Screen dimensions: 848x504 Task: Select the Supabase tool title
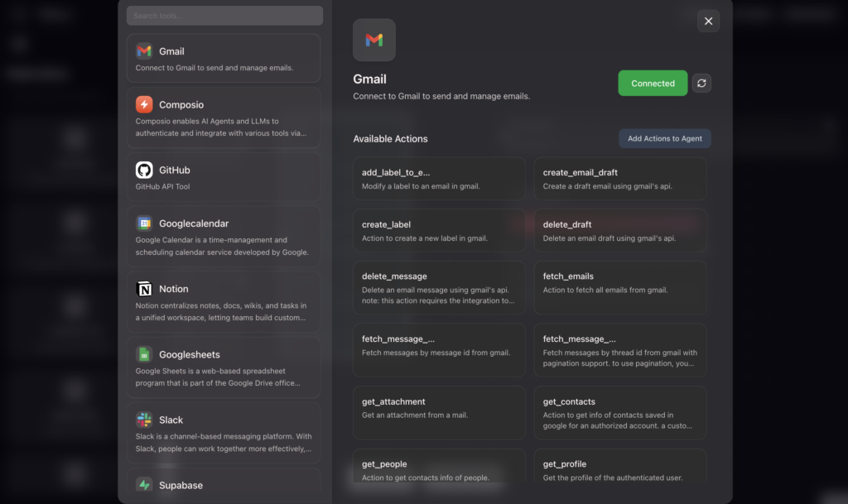[x=181, y=485]
